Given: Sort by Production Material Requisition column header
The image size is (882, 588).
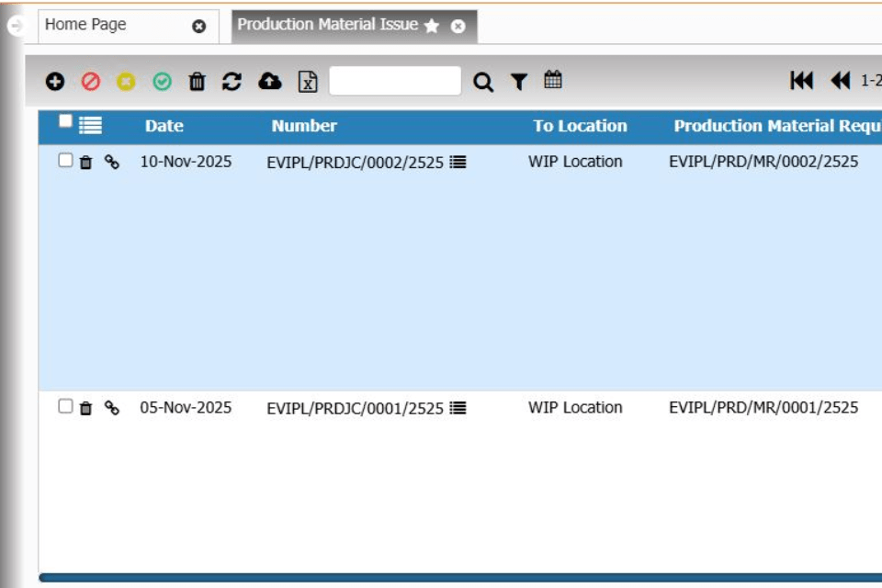Looking at the screenshot, I should (x=778, y=126).
